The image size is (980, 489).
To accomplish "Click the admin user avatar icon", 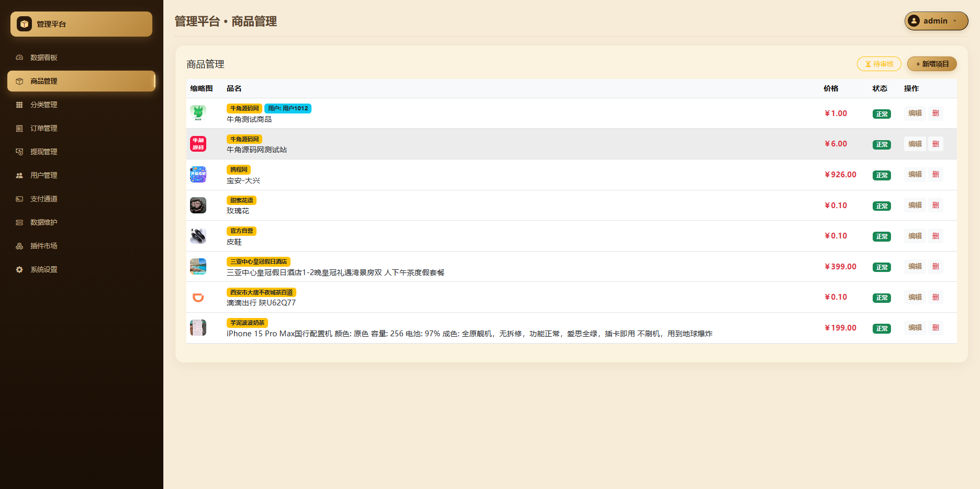I will [x=914, y=21].
